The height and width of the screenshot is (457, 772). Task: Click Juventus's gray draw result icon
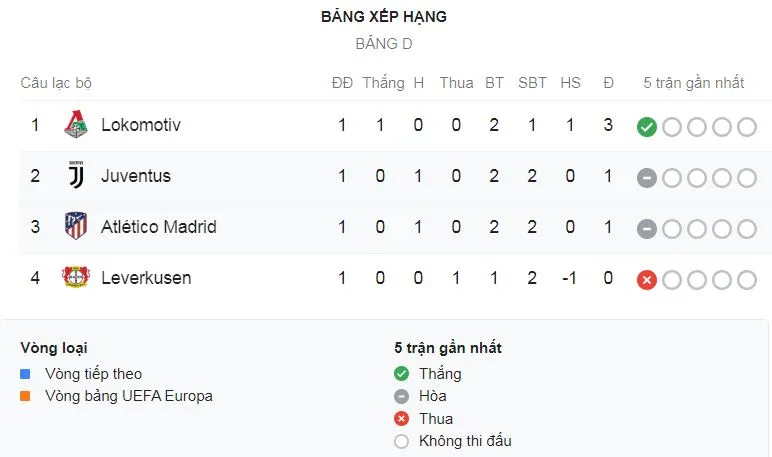tap(647, 178)
